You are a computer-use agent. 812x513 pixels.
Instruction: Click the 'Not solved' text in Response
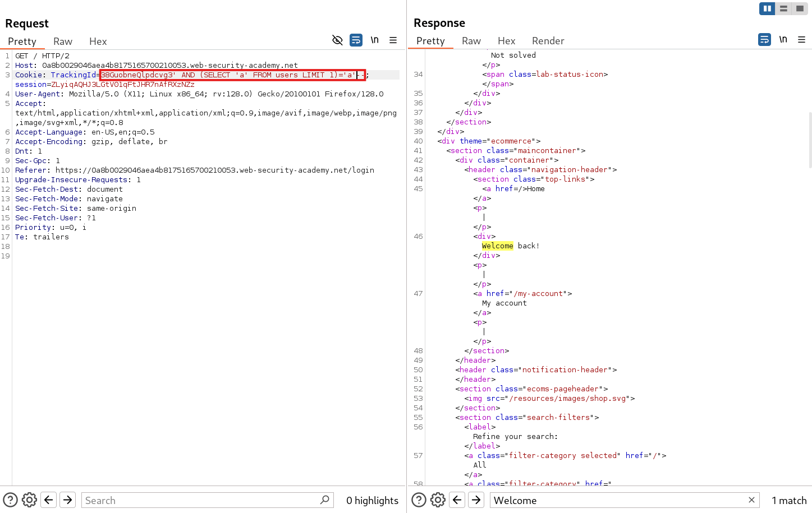point(513,55)
